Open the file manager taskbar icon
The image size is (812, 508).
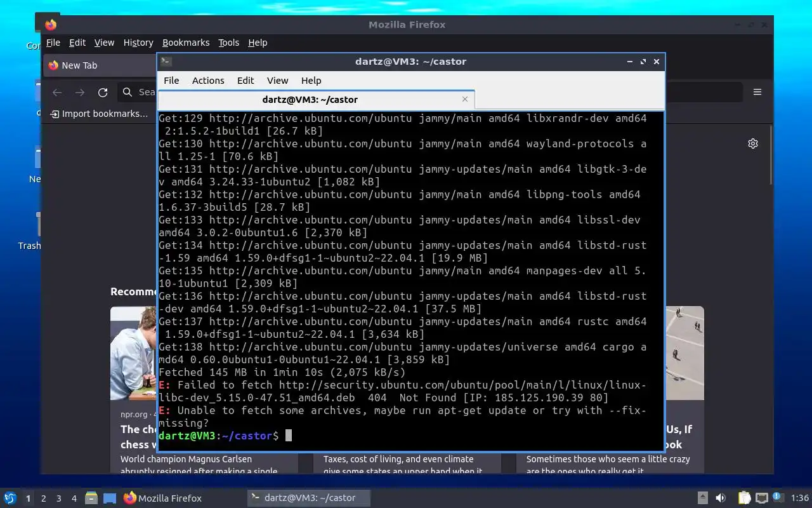coord(91,498)
